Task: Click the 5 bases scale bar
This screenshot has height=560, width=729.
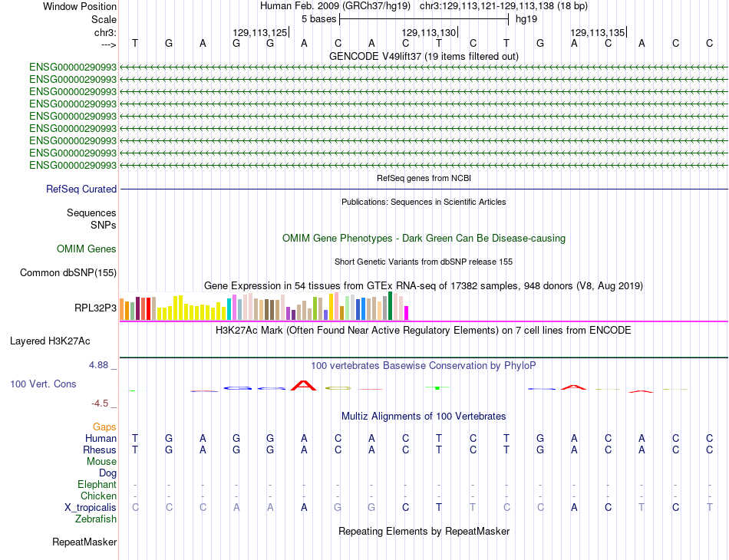Action: 424,19
